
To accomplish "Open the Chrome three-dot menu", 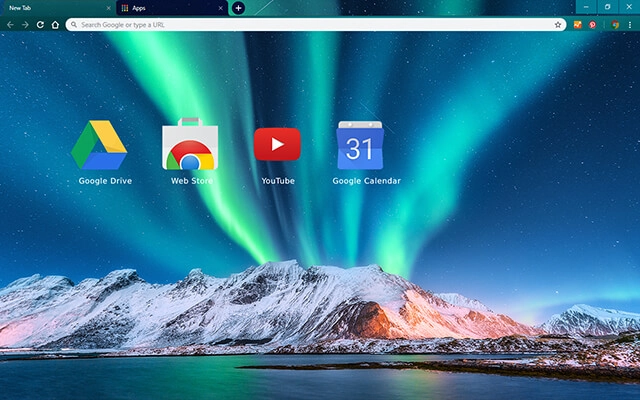I will click(x=630, y=25).
